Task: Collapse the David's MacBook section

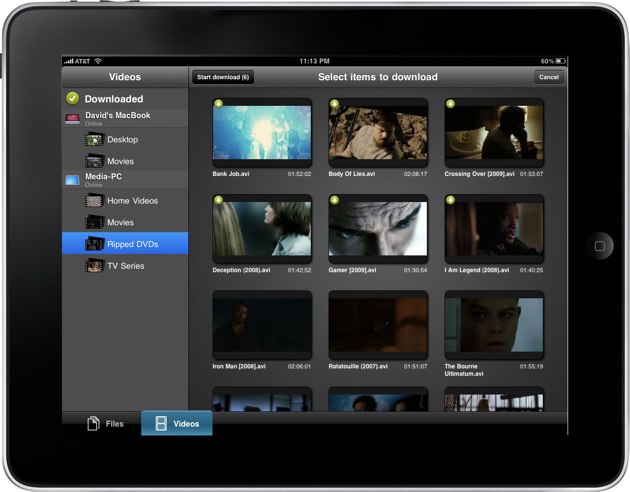Action: (125, 119)
